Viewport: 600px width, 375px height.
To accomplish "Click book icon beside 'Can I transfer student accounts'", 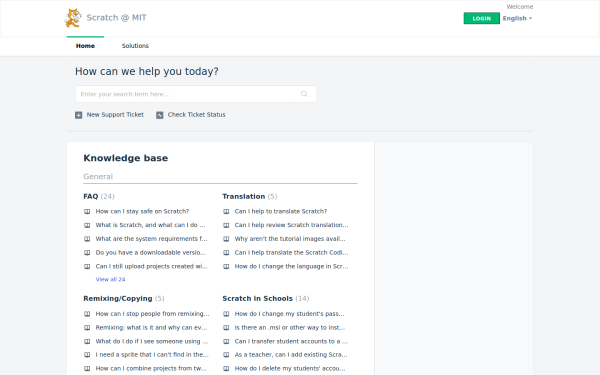I will point(226,341).
